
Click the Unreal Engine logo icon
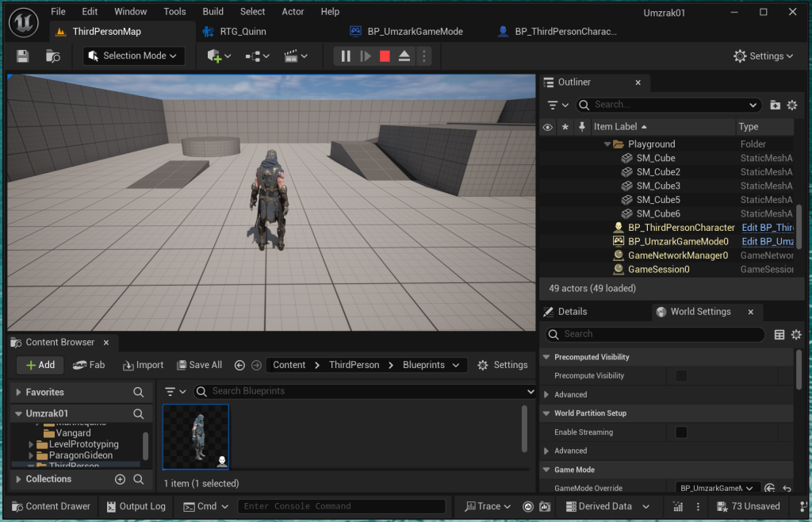pyautogui.click(x=24, y=22)
